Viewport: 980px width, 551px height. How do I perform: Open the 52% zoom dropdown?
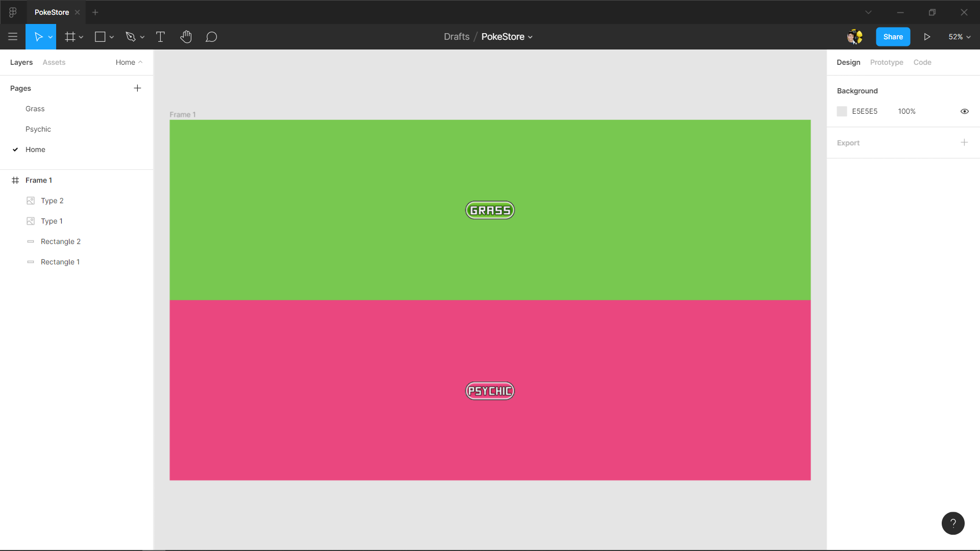(959, 37)
